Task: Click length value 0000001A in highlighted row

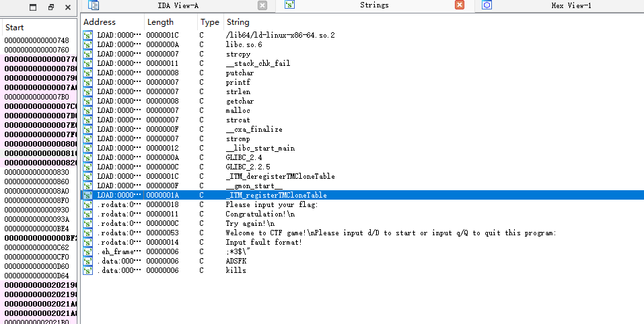Action: (162, 195)
